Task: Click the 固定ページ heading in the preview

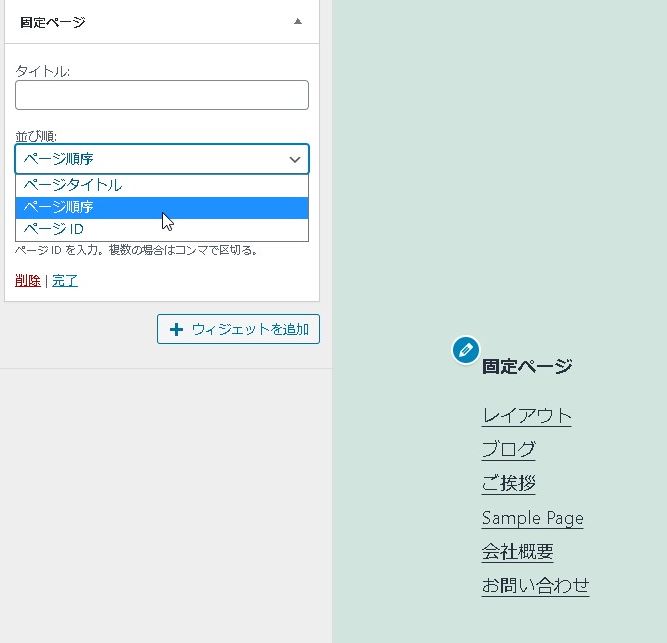Action: [527, 366]
